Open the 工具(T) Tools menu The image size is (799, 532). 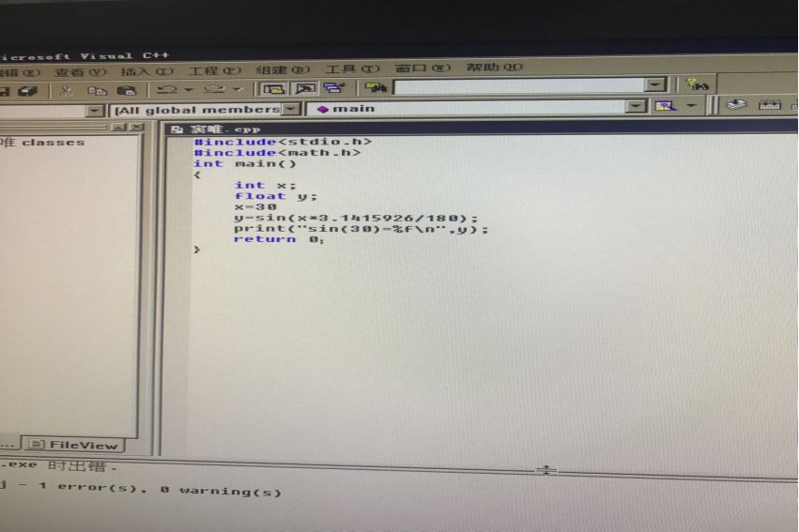coord(353,68)
